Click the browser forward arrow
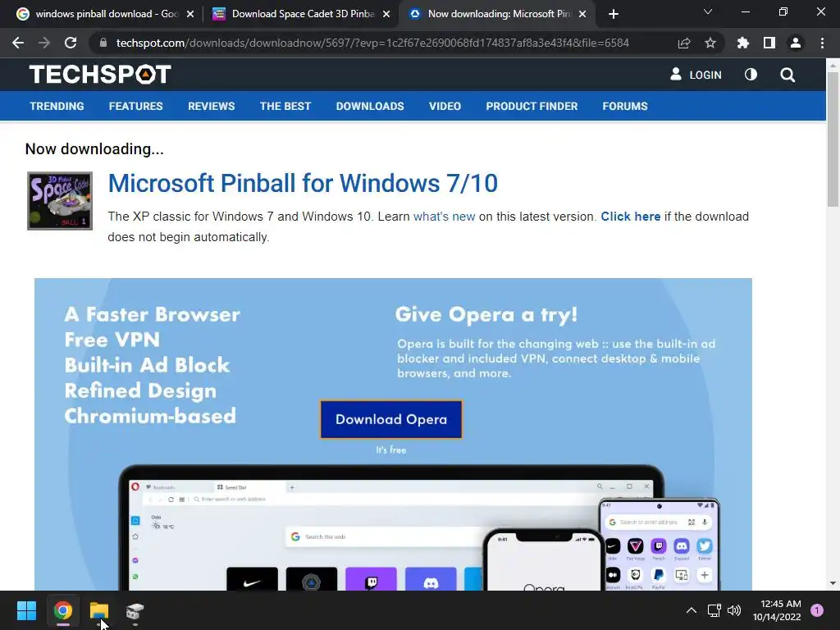 44,43
